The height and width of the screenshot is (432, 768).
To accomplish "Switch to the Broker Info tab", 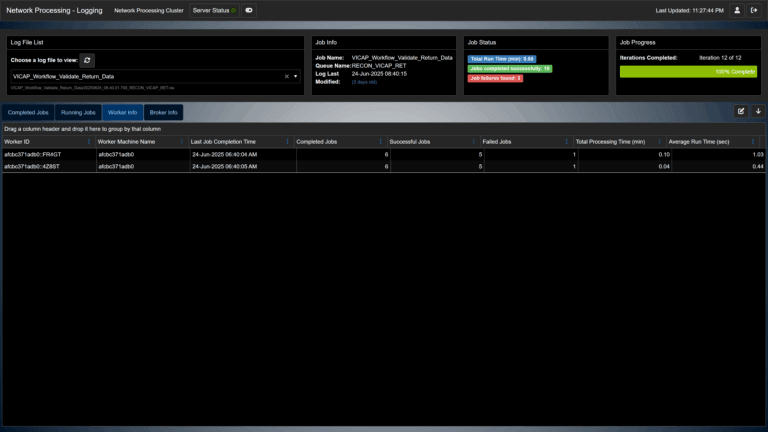I will pyautogui.click(x=163, y=112).
